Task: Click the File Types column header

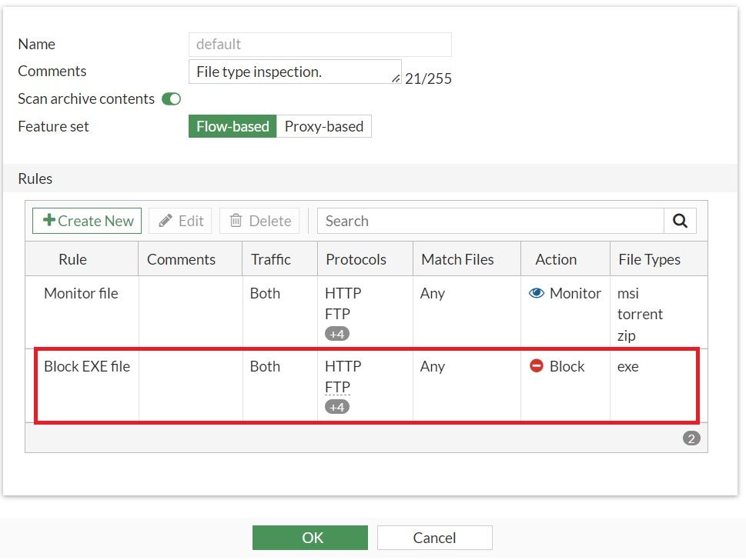Action: tap(649, 259)
